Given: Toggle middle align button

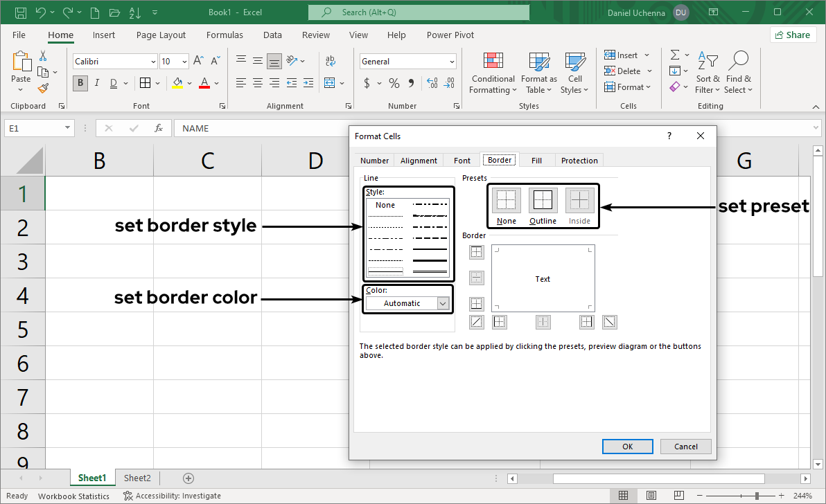Looking at the screenshot, I should click(257, 62).
